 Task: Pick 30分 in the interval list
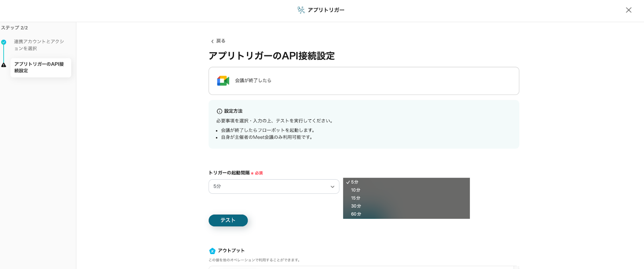356,206
